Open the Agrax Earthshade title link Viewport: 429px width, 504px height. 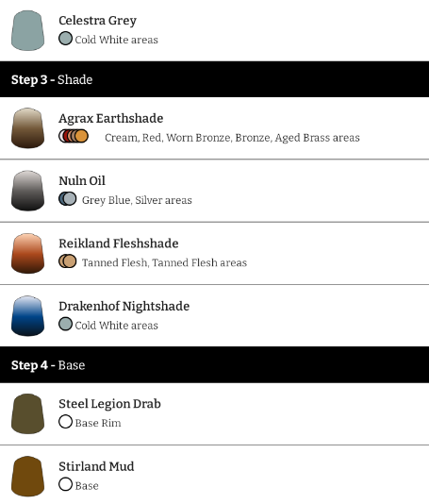click(x=110, y=119)
